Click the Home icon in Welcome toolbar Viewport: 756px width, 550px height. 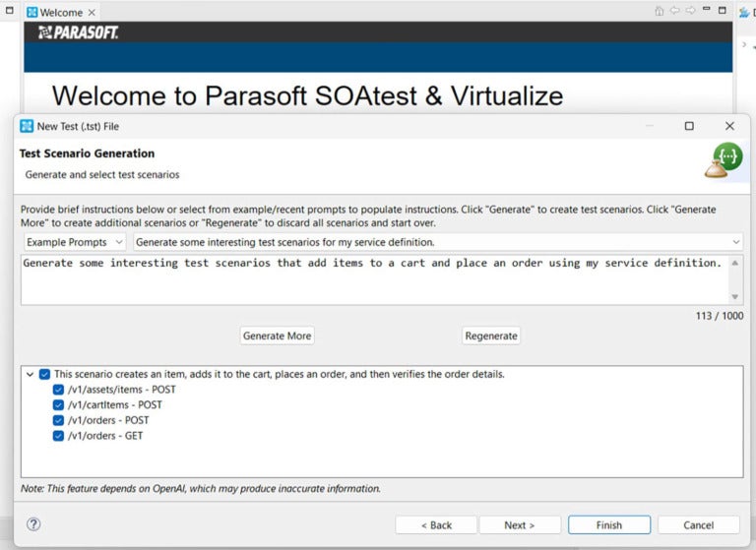click(x=660, y=12)
